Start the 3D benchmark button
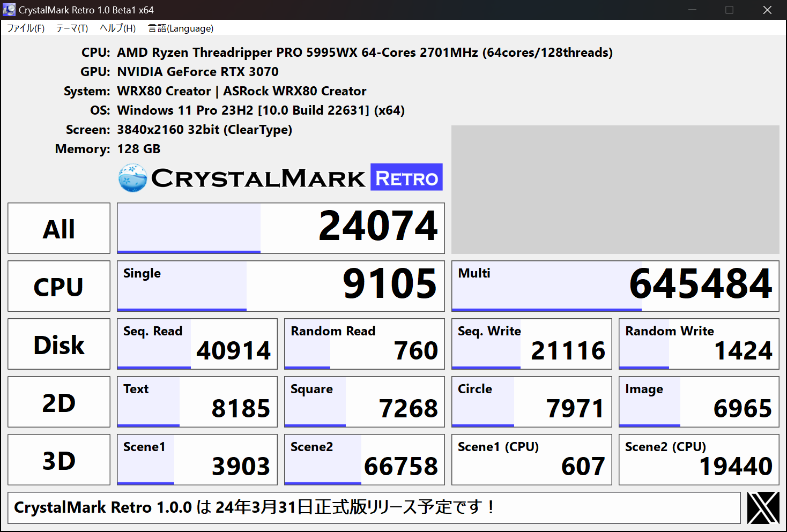787x532 pixels. click(59, 460)
